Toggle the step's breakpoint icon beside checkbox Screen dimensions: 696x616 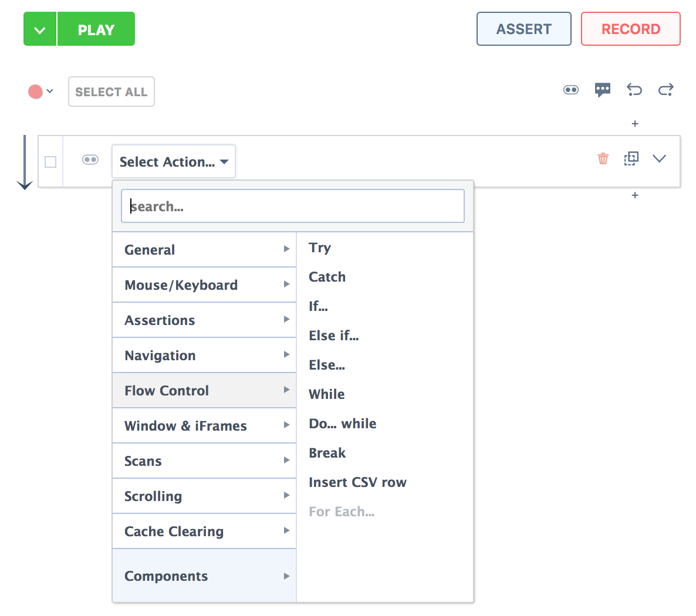90,160
